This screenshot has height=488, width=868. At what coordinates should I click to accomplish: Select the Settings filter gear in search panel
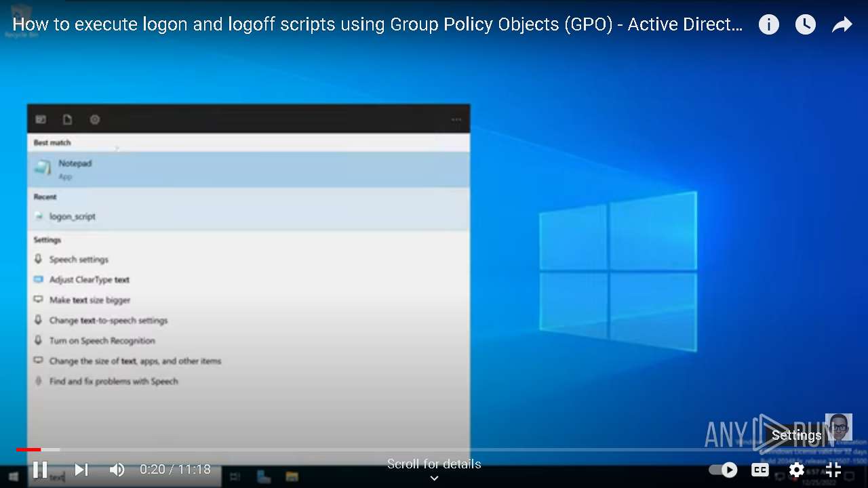tap(95, 119)
